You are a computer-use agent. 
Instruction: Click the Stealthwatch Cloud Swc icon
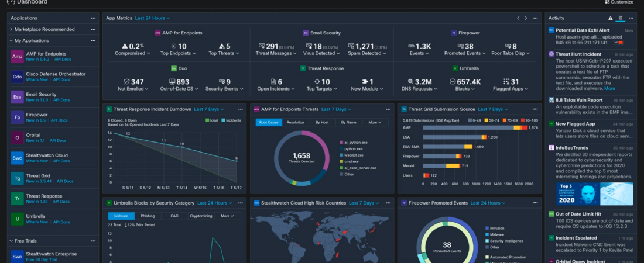(17, 158)
